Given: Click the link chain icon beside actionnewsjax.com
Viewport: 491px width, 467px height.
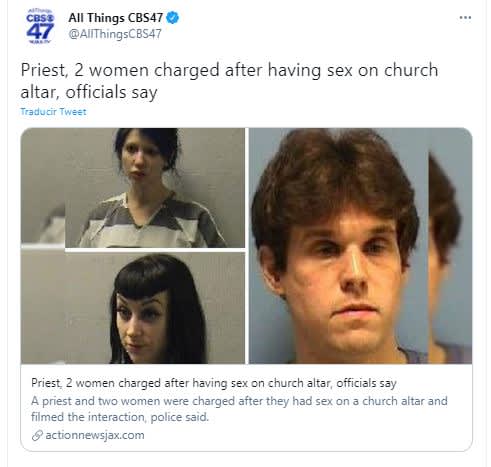Looking at the screenshot, I should coord(37,435).
